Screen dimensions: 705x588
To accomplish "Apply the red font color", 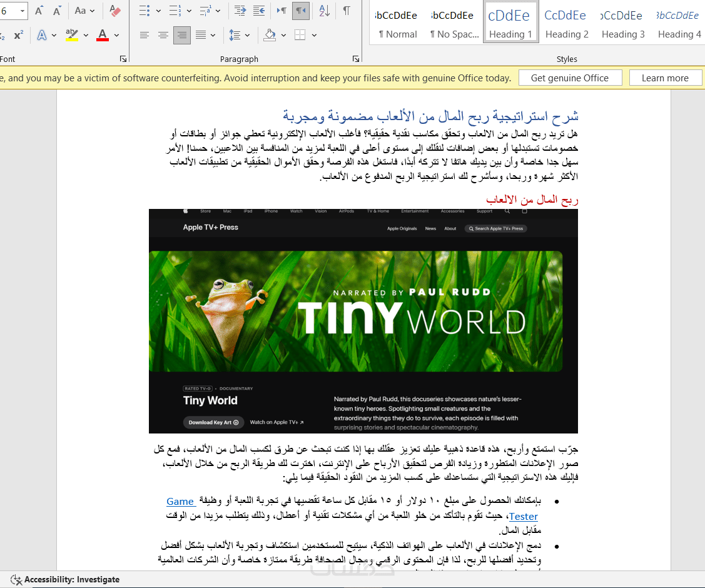I will 103,35.
